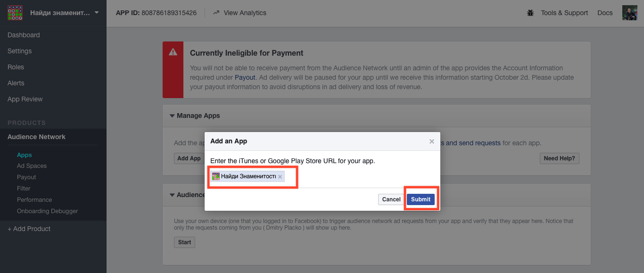Click the app icon inside the URL token
The width and height of the screenshot is (644, 273).
(216, 176)
